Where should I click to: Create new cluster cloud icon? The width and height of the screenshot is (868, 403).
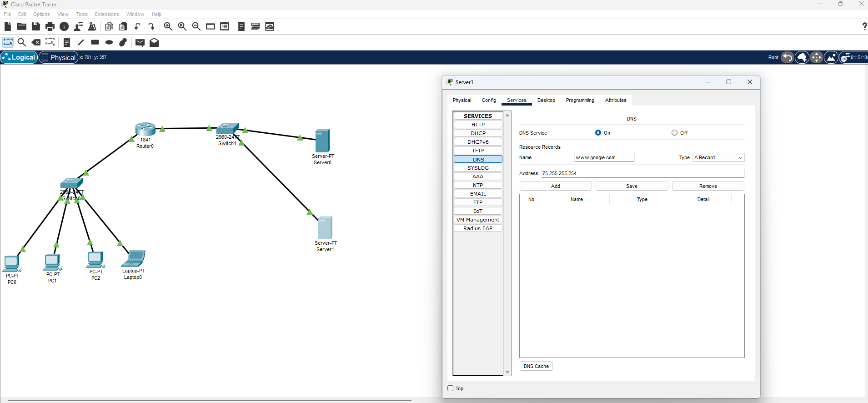[x=802, y=57]
